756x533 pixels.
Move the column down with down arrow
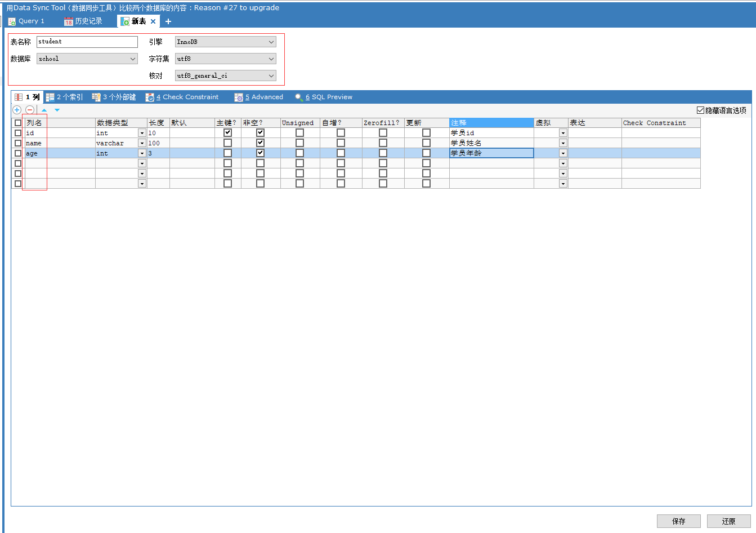(57, 110)
